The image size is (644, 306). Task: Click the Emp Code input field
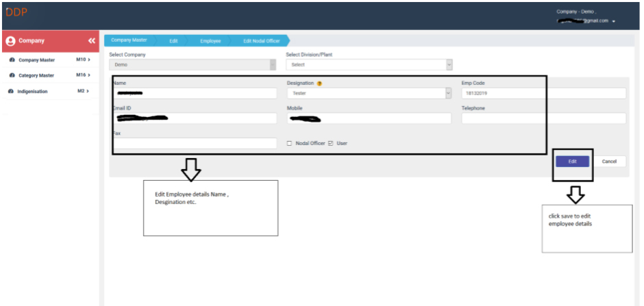click(543, 93)
